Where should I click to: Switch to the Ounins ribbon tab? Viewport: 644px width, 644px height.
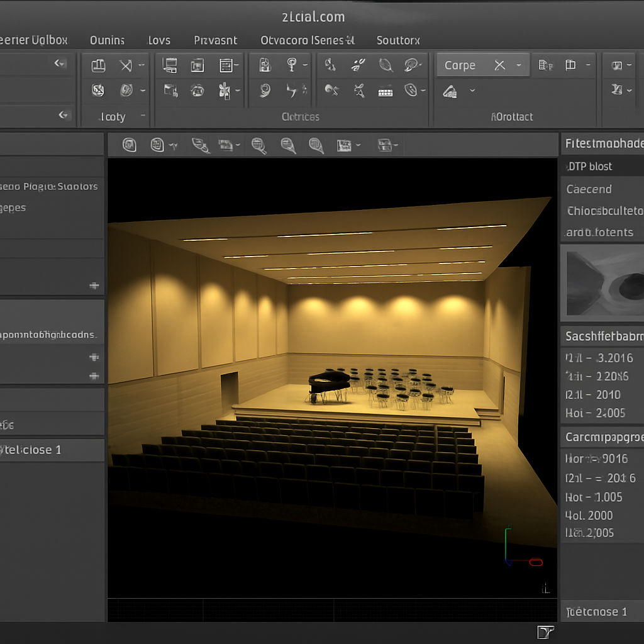click(107, 40)
